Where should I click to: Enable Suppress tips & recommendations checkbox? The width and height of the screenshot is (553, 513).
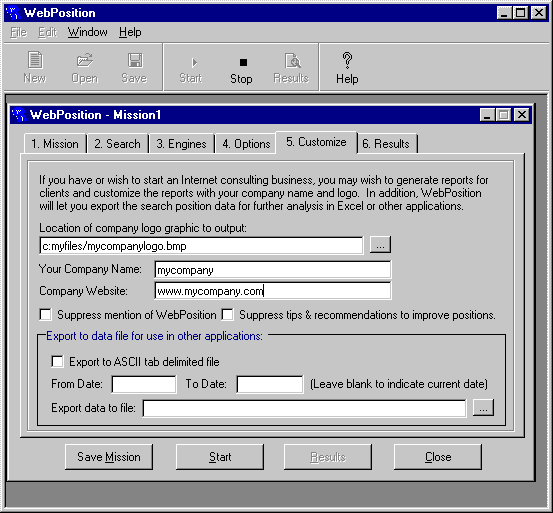(x=227, y=314)
